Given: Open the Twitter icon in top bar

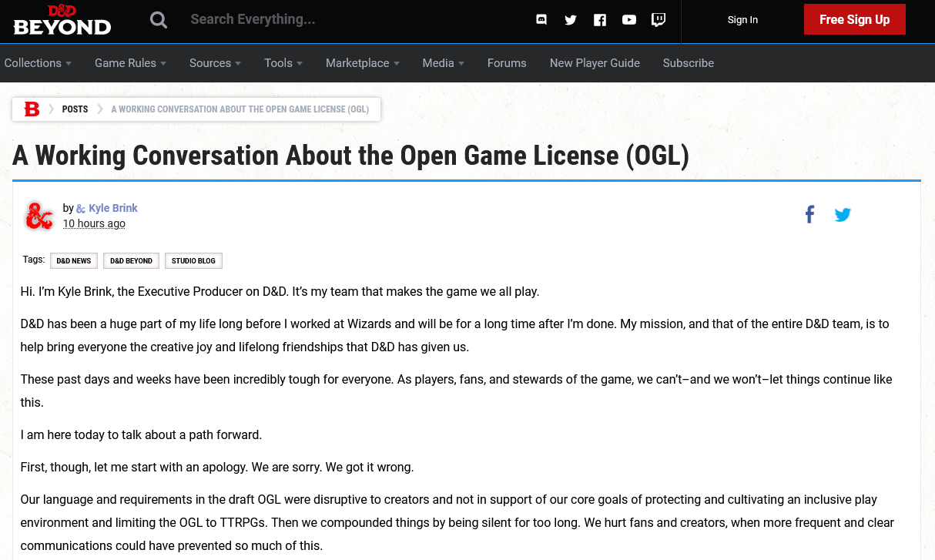Looking at the screenshot, I should (571, 20).
